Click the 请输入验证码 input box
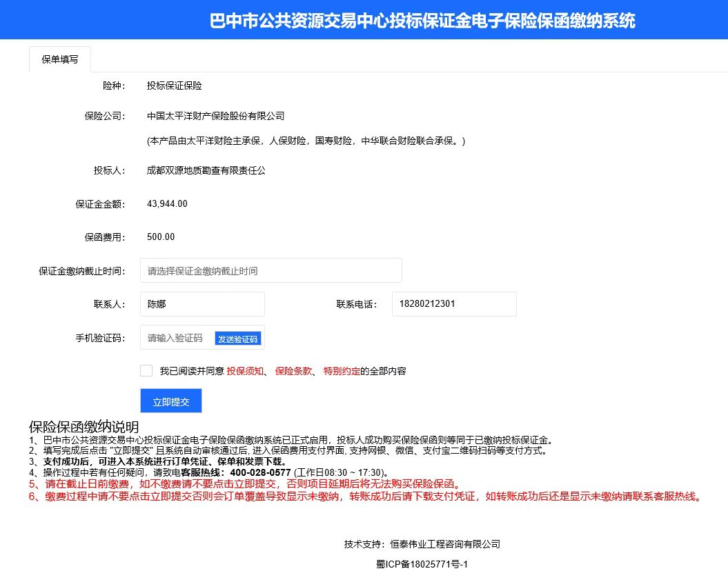 pos(177,338)
